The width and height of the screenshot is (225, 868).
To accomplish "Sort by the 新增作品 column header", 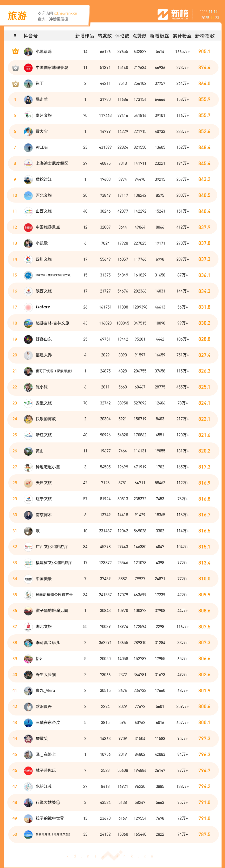I will (84, 36).
